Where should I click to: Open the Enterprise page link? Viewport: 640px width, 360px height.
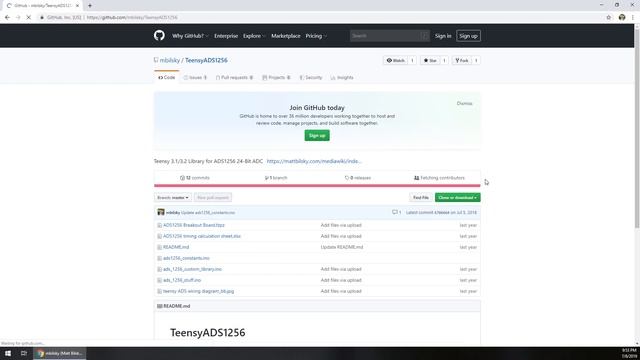(x=226, y=36)
